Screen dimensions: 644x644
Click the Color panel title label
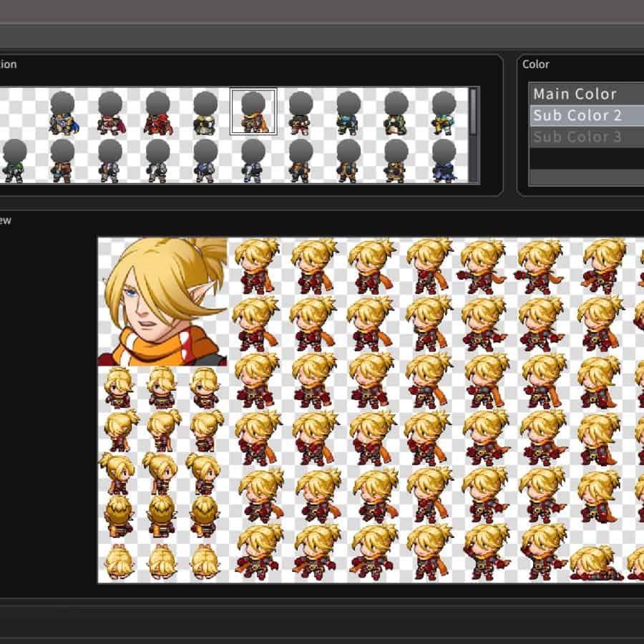[x=535, y=64]
